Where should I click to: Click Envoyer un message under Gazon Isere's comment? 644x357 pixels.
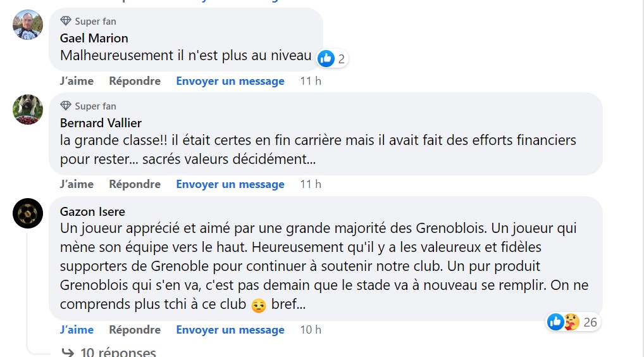coord(230,330)
